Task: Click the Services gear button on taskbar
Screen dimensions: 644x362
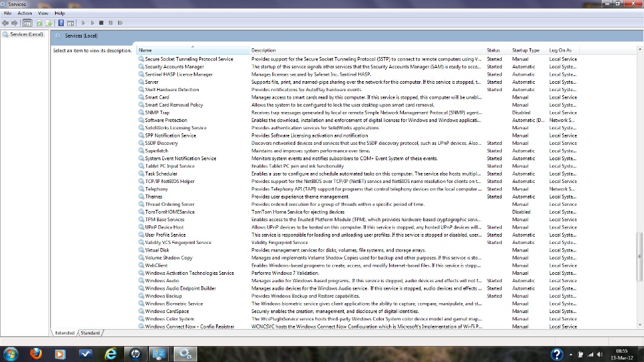Action: click(185, 353)
